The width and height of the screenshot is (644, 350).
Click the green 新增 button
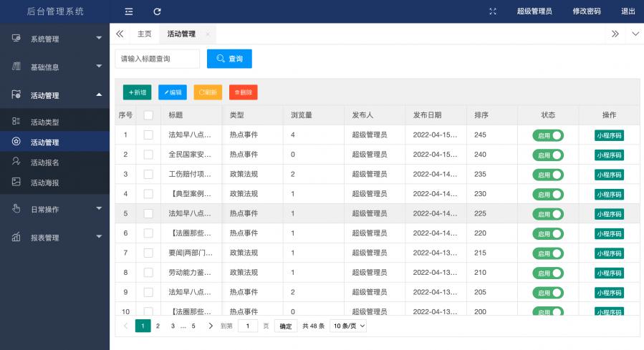137,92
